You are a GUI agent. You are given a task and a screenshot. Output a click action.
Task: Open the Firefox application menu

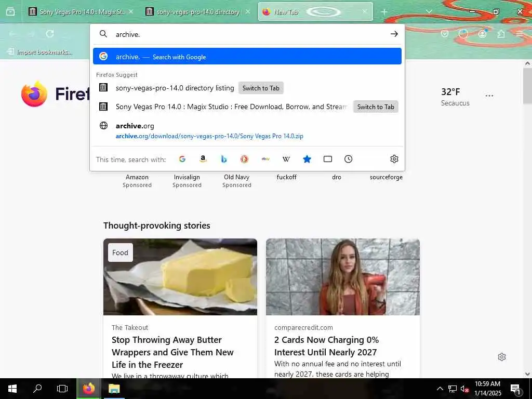(520, 34)
